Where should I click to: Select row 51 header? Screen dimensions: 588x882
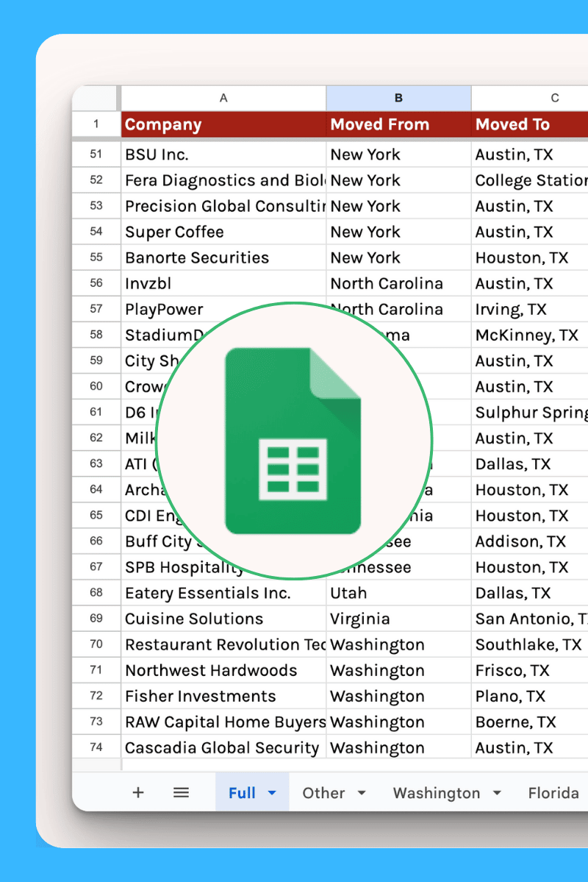[x=96, y=154]
